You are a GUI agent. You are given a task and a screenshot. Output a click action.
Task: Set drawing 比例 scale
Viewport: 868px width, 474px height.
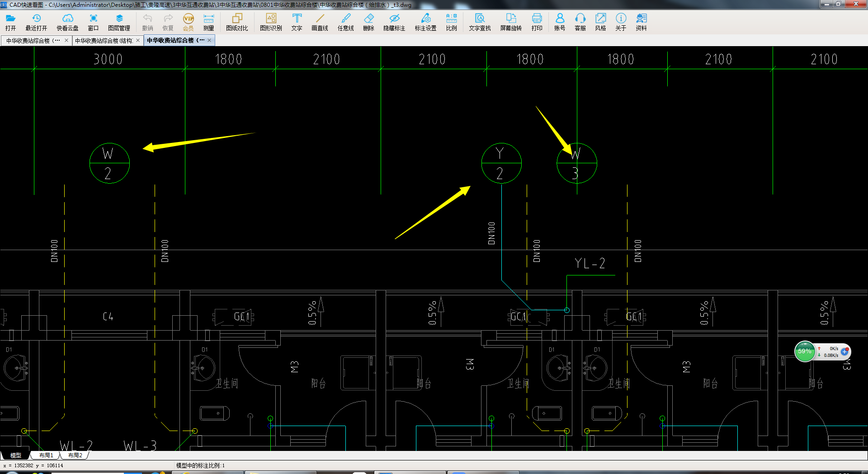pyautogui.click(x=451, y=22)
